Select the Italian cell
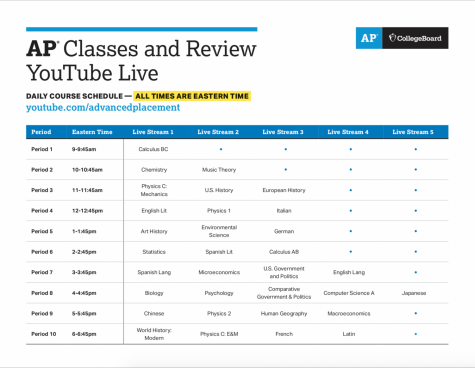 (x=284, y=211)
